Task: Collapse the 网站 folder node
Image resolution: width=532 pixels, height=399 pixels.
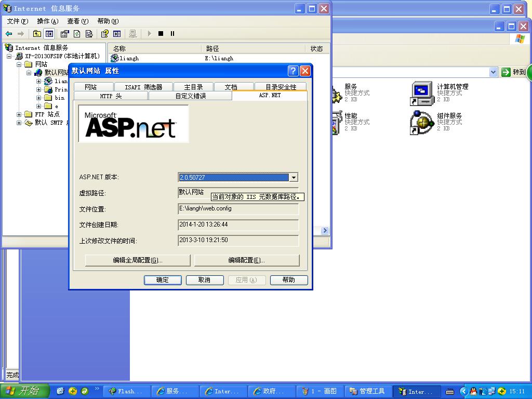Action: pos(19,64)
